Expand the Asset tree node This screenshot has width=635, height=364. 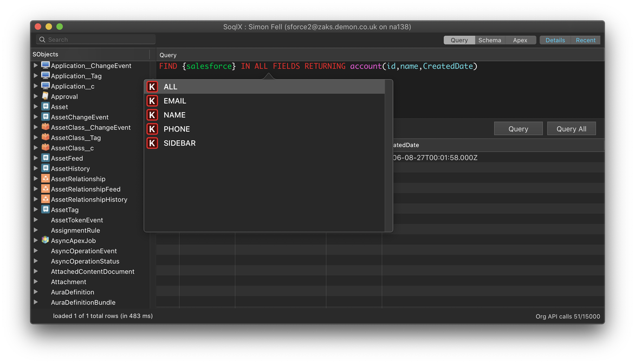(36, 107)
